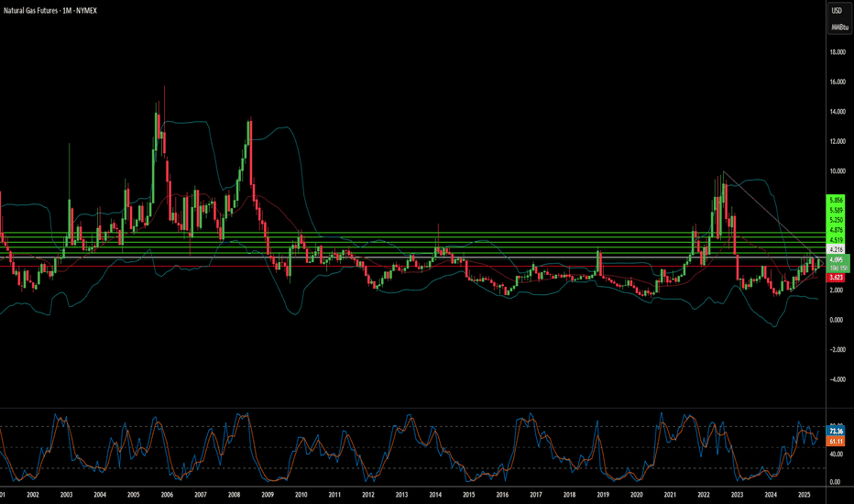Click the 18.000 price axis label
Viewport: 854px width, 504px height.
[x=838, y=52]
